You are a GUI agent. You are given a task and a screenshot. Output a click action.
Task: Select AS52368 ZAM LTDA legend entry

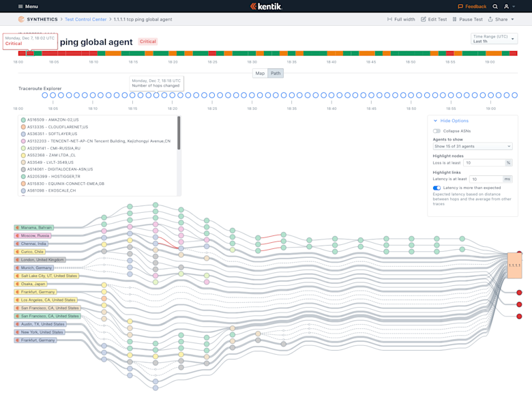tap(48, 155)
